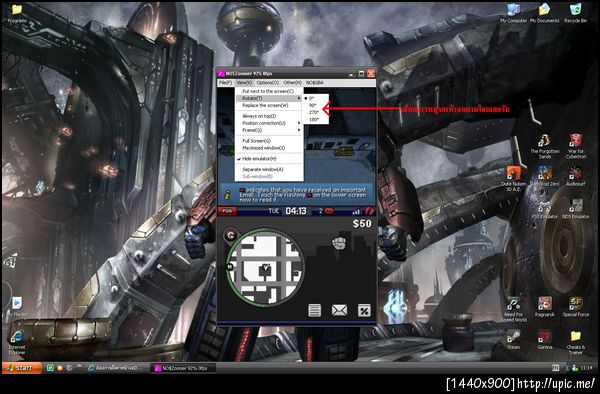This screenshot has width=600, height=394.
Task: Expand the Frame(Q) submenu
Action: (x=269, y=130)
